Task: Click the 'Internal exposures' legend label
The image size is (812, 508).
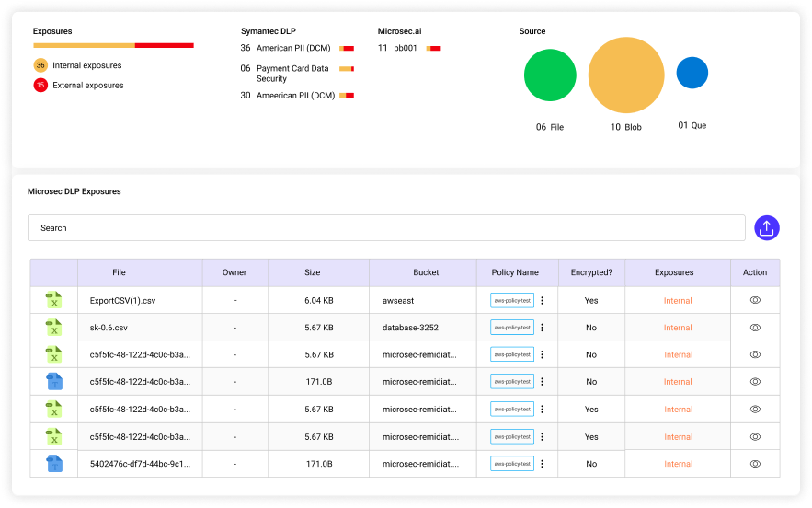Action: click(87, 65)
